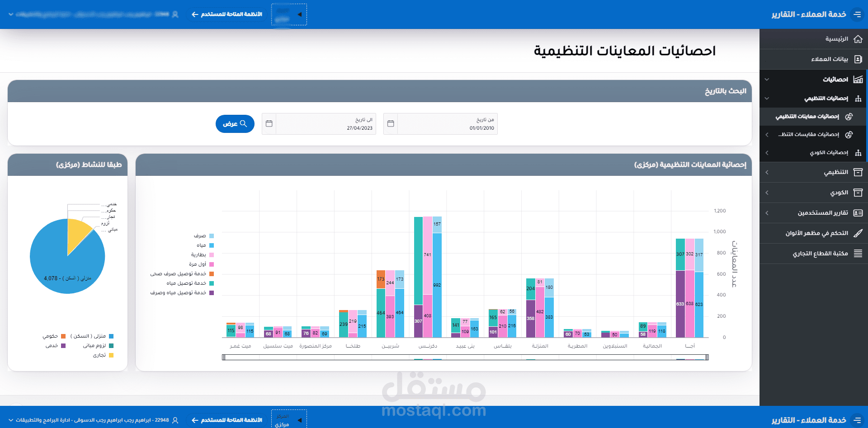Collapse the احصائيات section chevron
The image size is (868, 428).
click(767, 79)
